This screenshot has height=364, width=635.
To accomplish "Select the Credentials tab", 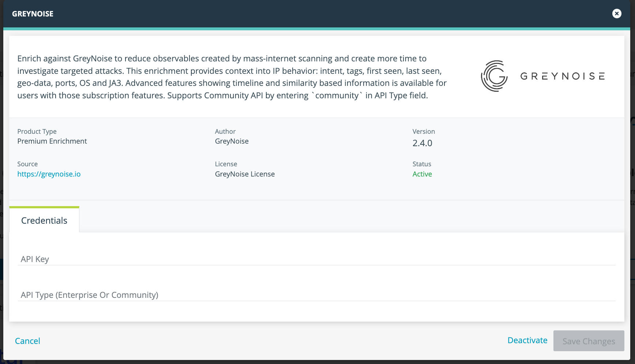I will click(44, 220).
